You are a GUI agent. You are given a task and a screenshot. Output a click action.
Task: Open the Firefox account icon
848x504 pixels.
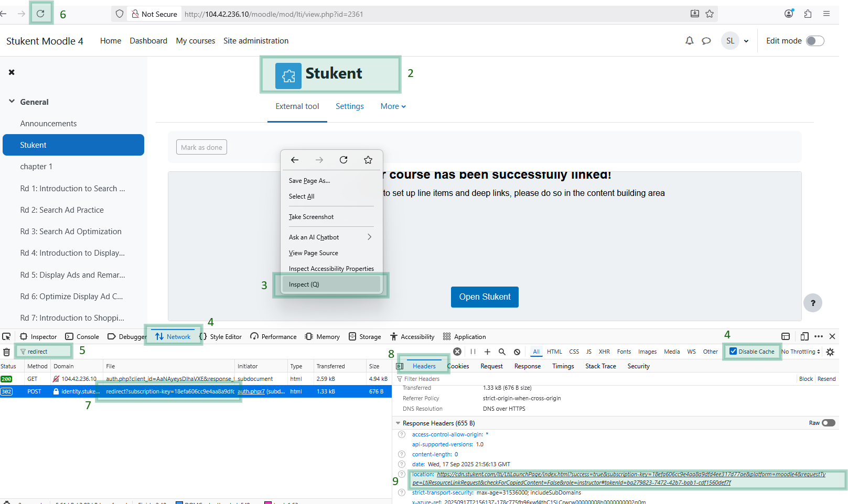pyautogui.click(x=789, y=14)
